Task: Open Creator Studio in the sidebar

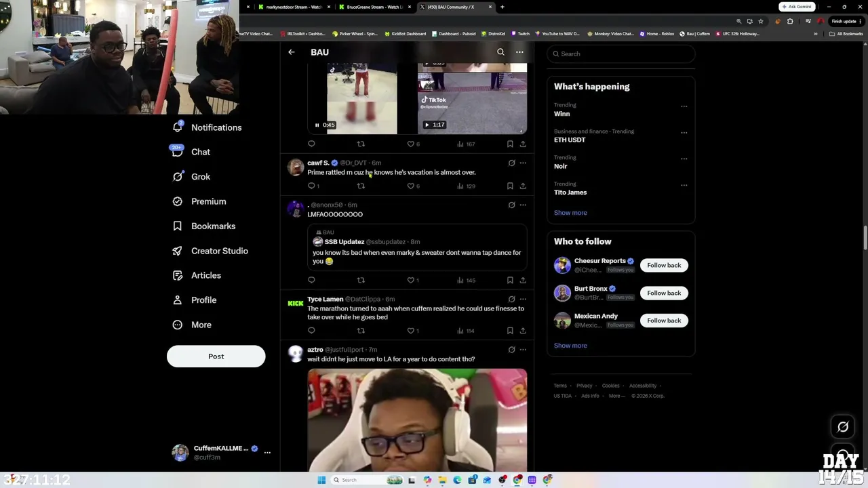Action: click(210, 251)
